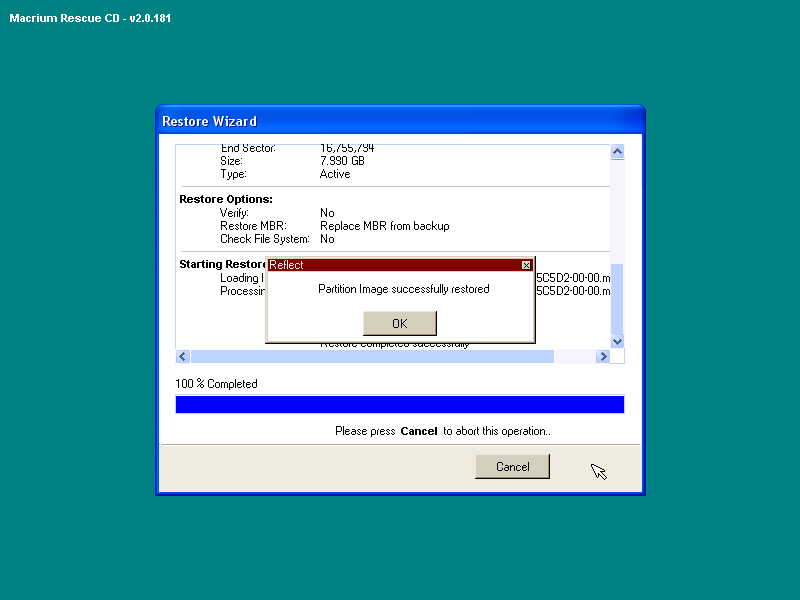Screen dimensions: 800x600
Task: Click the 'Type:' label in log
Action: click(233, 174)
